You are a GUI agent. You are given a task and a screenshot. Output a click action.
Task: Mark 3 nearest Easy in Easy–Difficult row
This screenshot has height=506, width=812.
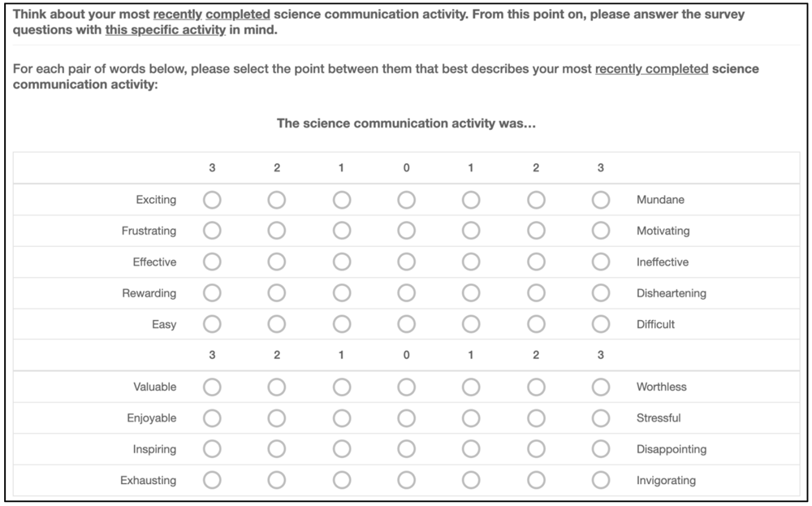coord(212,324)
